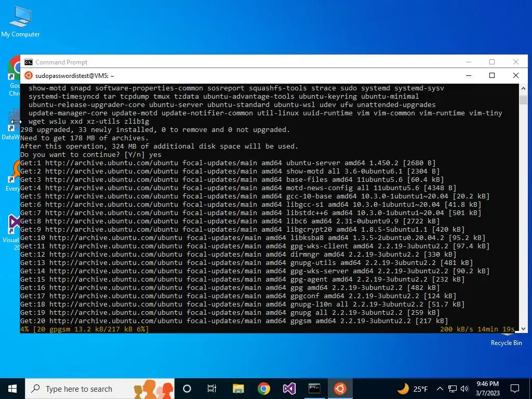Minimize the Command Prompt window

coord(469,62)
